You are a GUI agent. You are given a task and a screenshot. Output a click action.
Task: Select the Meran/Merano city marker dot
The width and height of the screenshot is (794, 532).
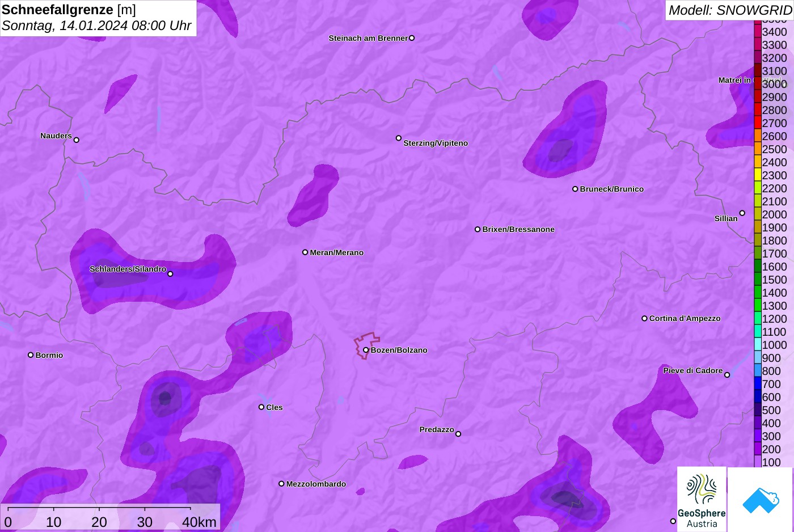click(x=305, y=252)
